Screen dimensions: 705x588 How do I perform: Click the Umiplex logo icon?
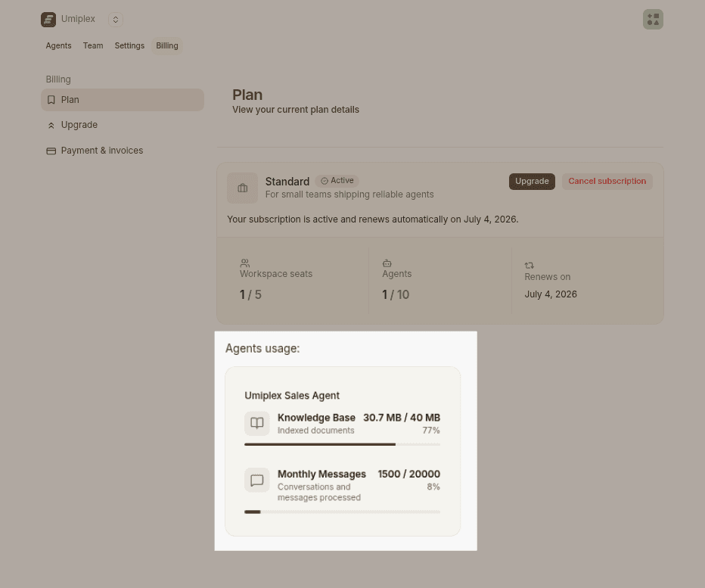click(48, 20)
